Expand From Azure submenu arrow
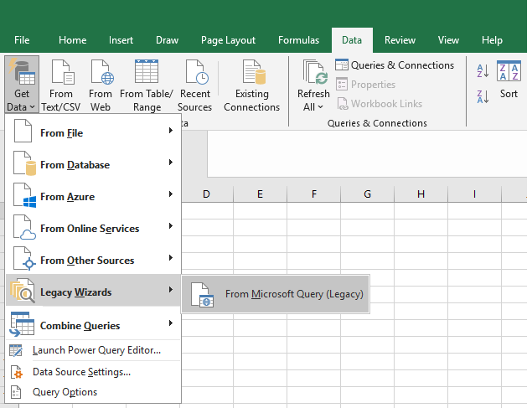This screenshot has height=408, width=532. click(x=171, y=194)
